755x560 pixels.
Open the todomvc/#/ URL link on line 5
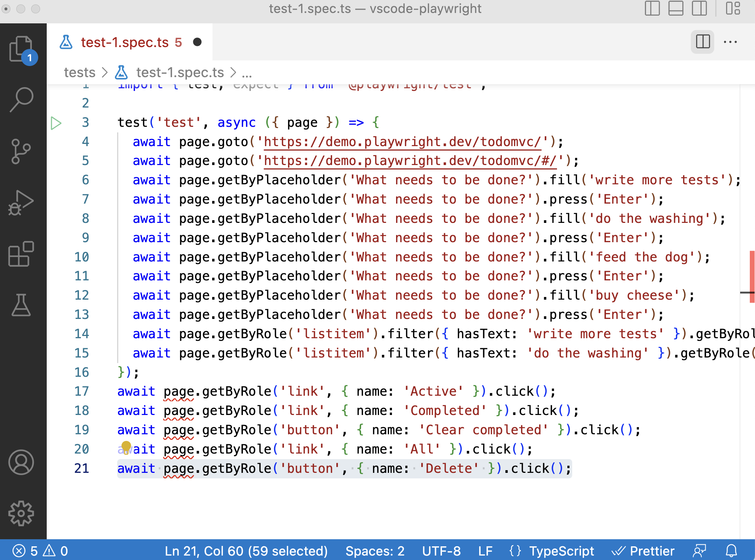point(410,161)
